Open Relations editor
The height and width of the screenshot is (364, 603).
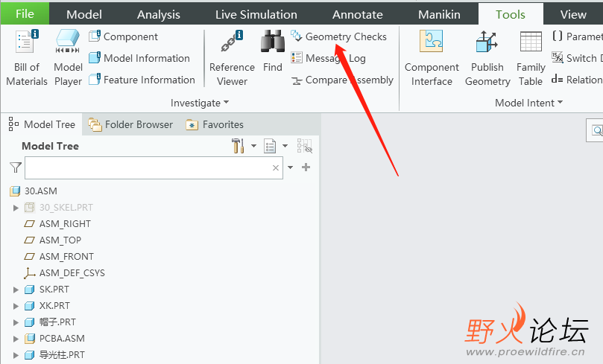point(577,80)
